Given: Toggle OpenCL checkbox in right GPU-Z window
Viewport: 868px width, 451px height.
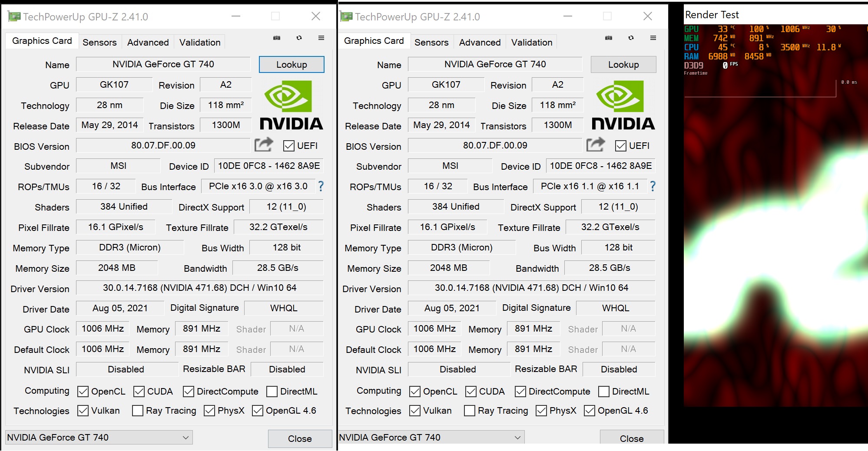Looking at the screenshot, I should 414,392.
